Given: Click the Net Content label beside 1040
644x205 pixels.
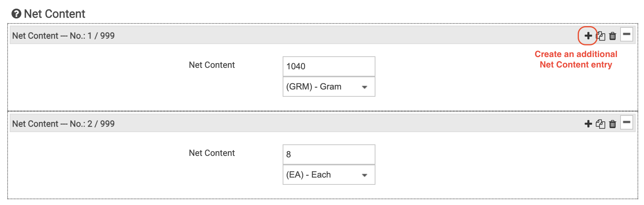Looking at the screenshot, I should 212,65.
